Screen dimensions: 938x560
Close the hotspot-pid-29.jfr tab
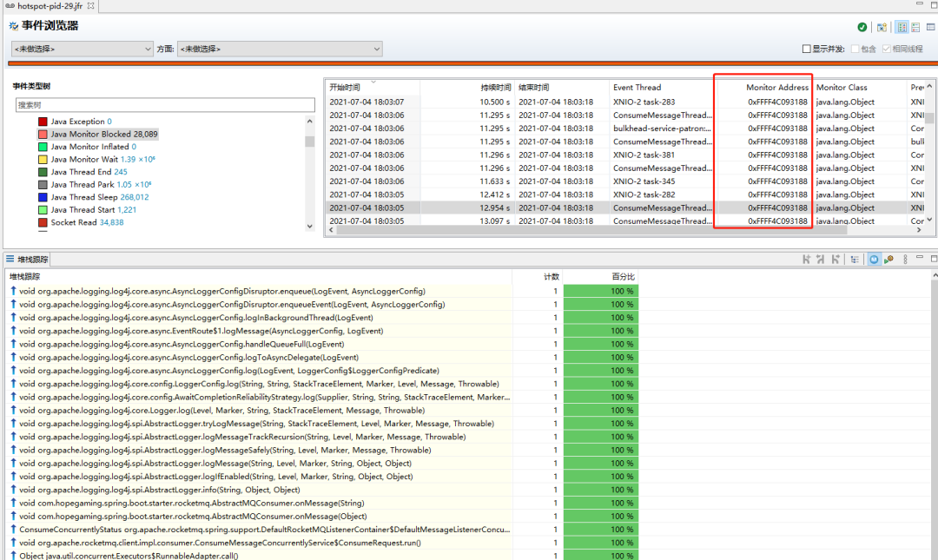[90, 5]
